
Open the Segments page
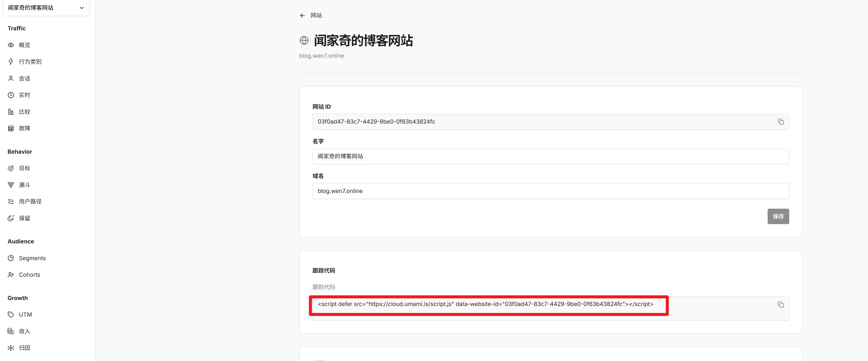click(32, 258)
